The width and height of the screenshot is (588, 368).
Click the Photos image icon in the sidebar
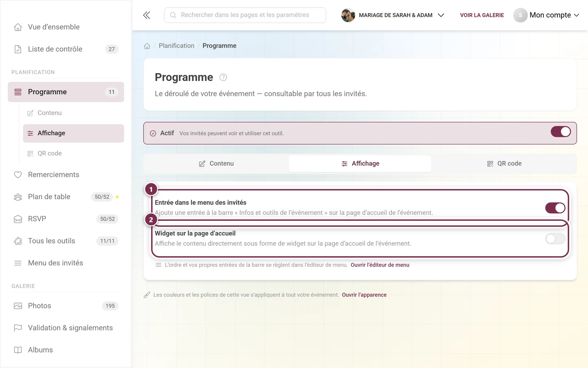(18, 306)
